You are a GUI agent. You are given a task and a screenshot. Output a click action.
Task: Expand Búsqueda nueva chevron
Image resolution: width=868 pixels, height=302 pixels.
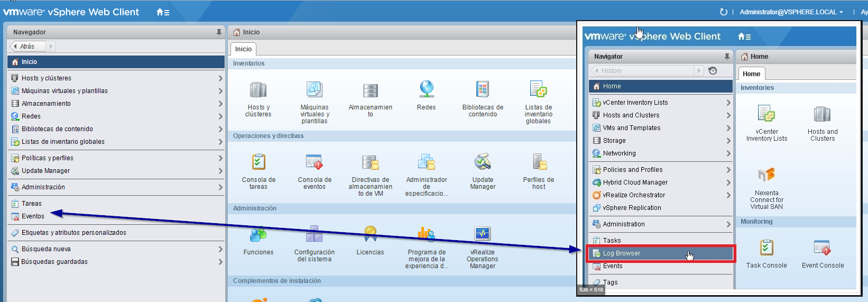click(x=220, y=249)
